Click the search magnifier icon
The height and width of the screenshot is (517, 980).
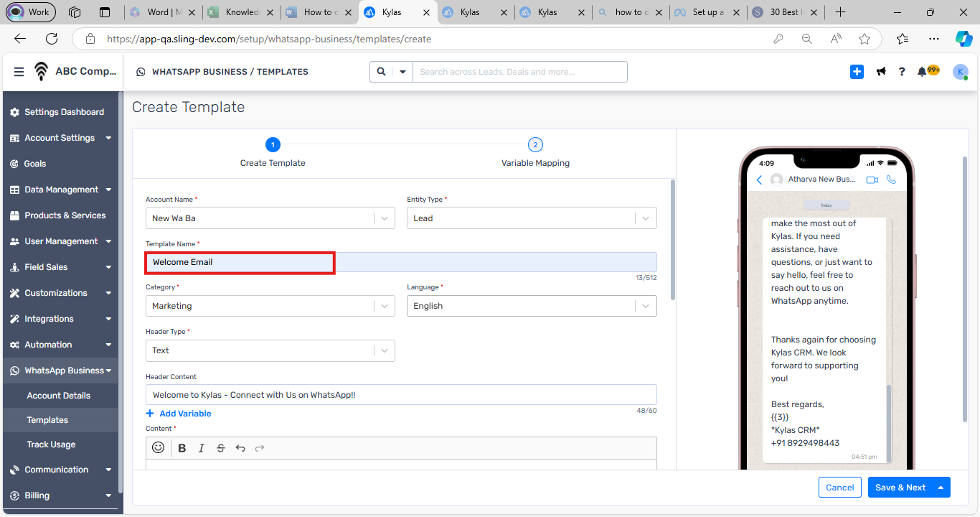click(381, 72)
